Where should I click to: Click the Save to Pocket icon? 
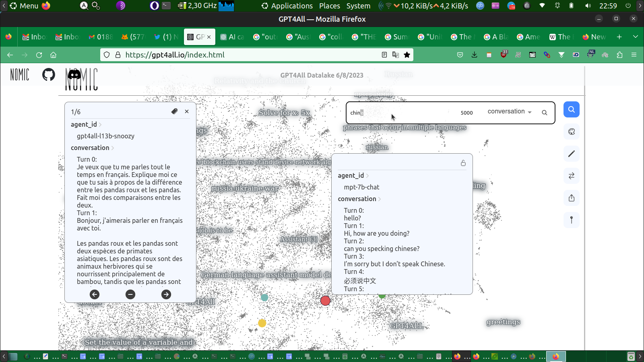point(460,55)
